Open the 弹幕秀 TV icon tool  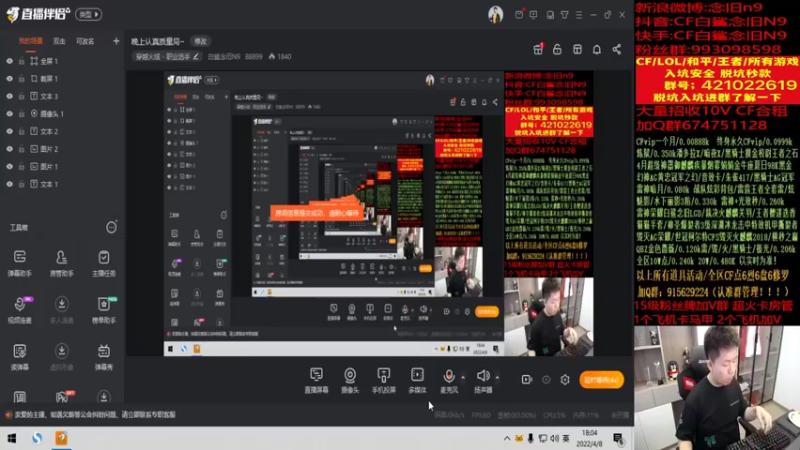(104, 356)
